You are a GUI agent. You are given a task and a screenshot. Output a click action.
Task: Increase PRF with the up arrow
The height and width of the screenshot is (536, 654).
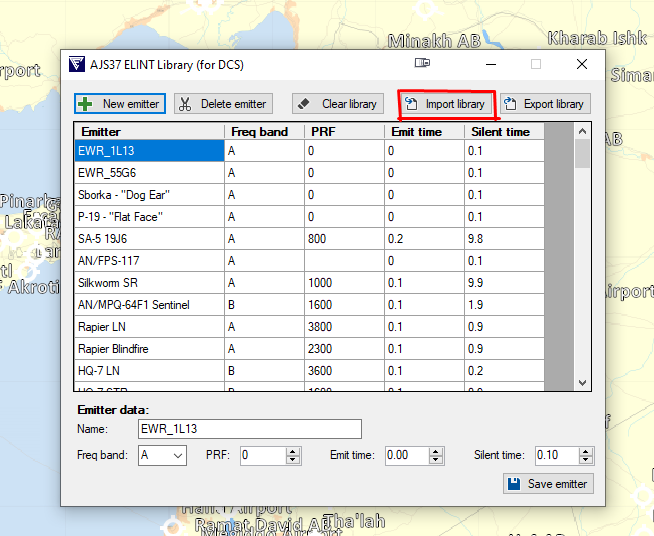[293, 452]
